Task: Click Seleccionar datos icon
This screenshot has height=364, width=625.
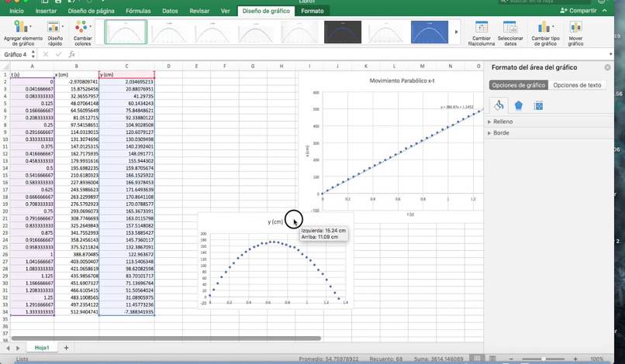Action: 510,33
